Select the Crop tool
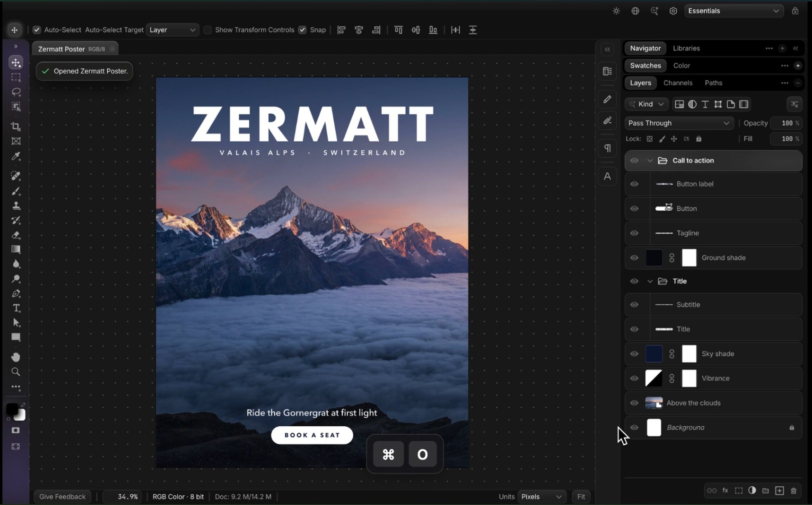 click(x=16, y=127)
